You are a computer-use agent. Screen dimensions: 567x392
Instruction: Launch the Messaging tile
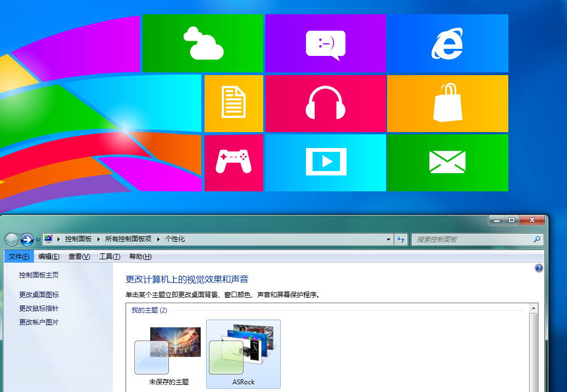[325, 43]
